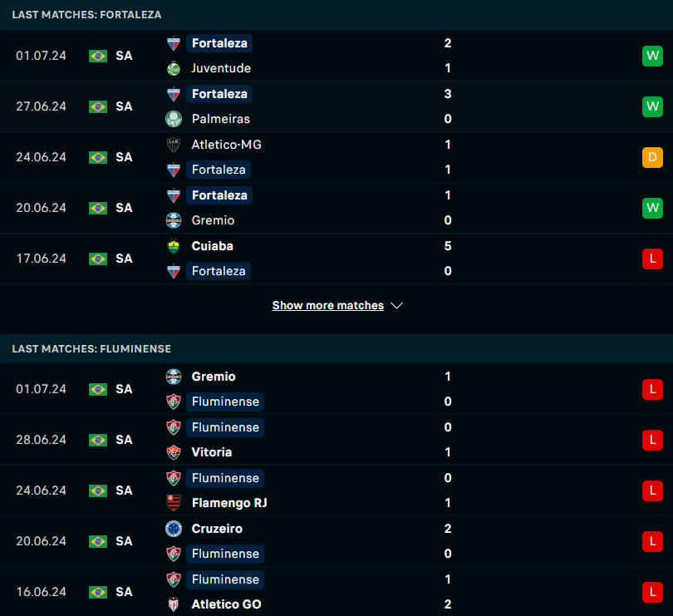Open the Cuiaba team name
This screenshot has height=616, width=673.
tap(213, 246)
